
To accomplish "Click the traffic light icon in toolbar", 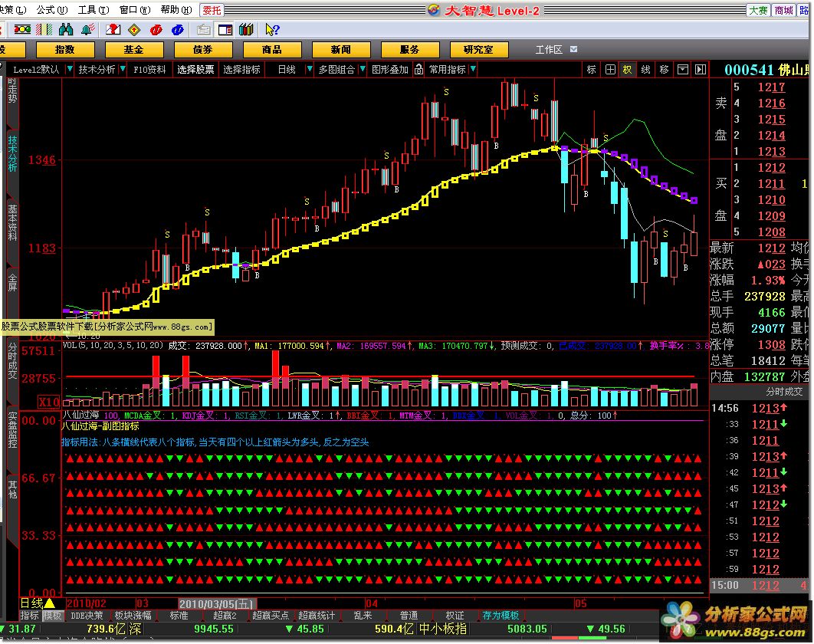I will point(22,30).
